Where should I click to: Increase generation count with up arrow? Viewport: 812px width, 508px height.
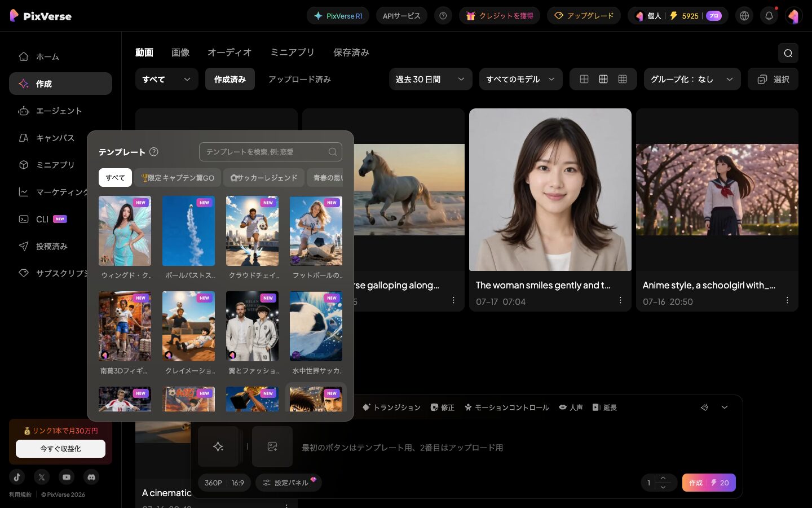click(663, 479)
